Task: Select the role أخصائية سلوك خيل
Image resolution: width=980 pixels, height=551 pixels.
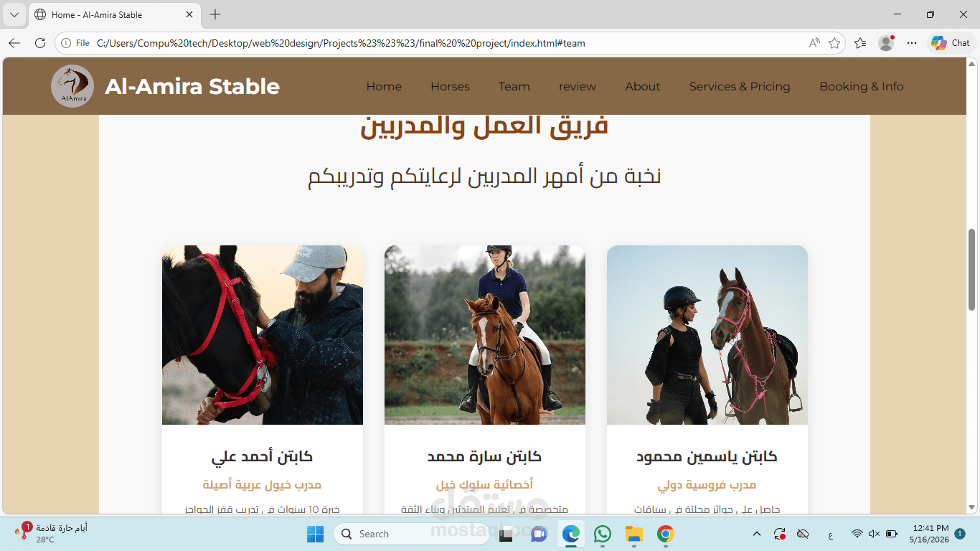Action: click(x=485, y=485)
